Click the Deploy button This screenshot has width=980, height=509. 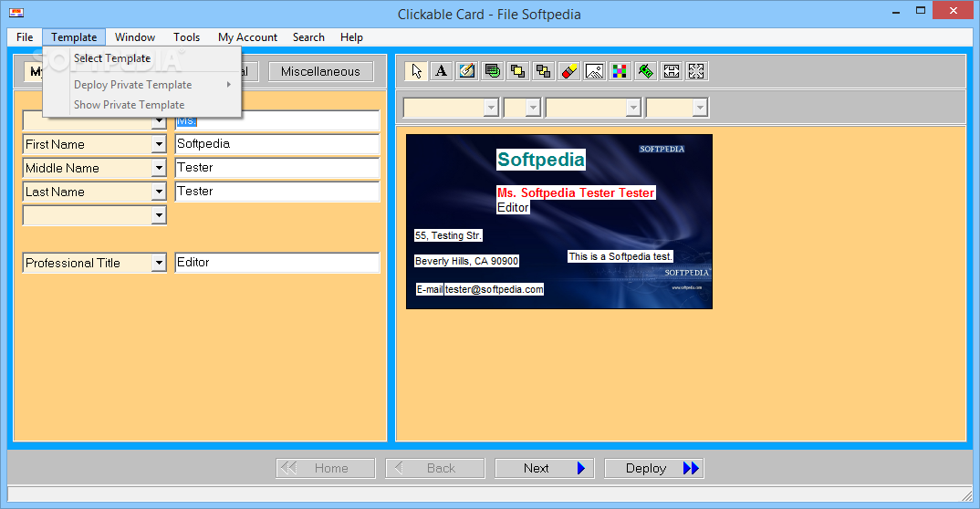pos(653,468)
